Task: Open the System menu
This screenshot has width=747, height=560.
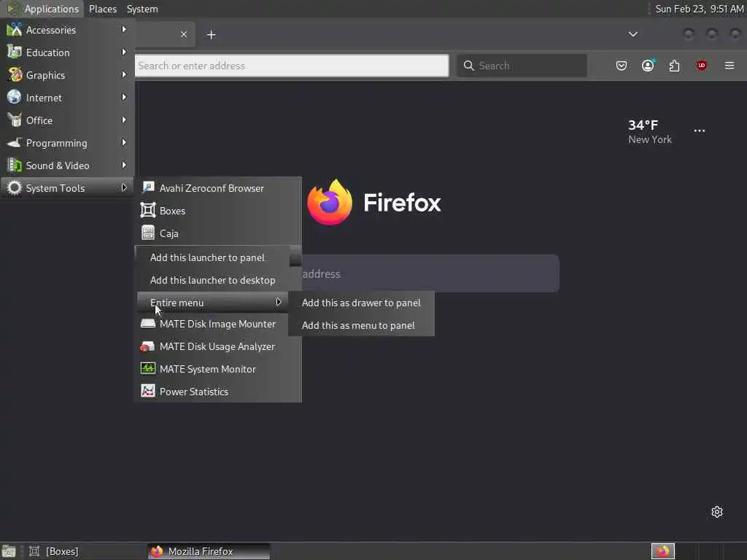Action: coord(142,9)
